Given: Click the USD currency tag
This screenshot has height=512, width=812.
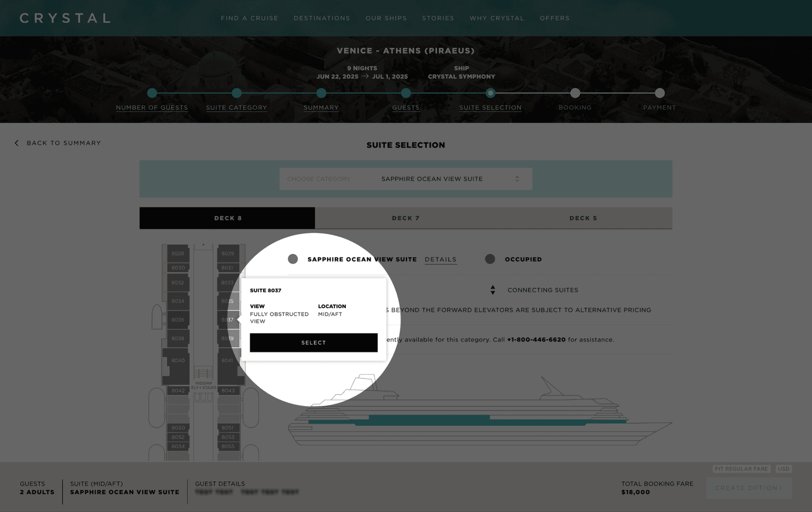Looking at the screenshot, I should (783, 469).
